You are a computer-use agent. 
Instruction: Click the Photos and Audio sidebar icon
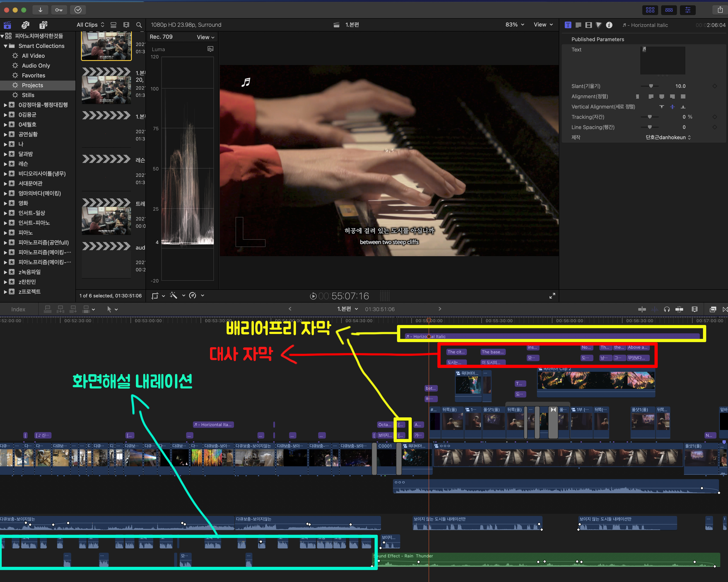point(25,25)
